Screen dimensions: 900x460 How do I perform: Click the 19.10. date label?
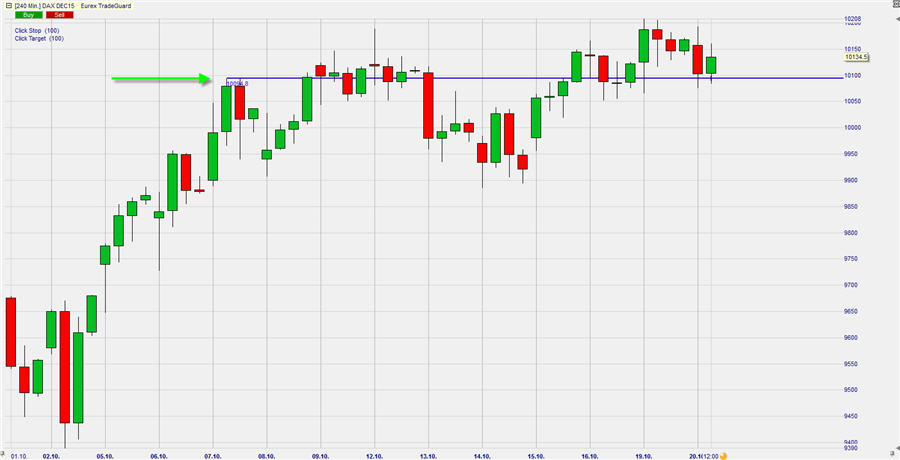click(x=644, y=456)
